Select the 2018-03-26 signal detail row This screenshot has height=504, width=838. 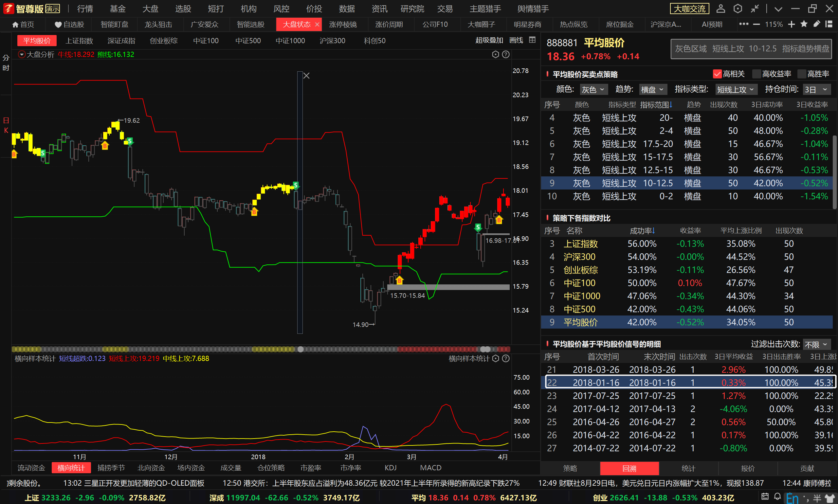[x=686, y=369]
